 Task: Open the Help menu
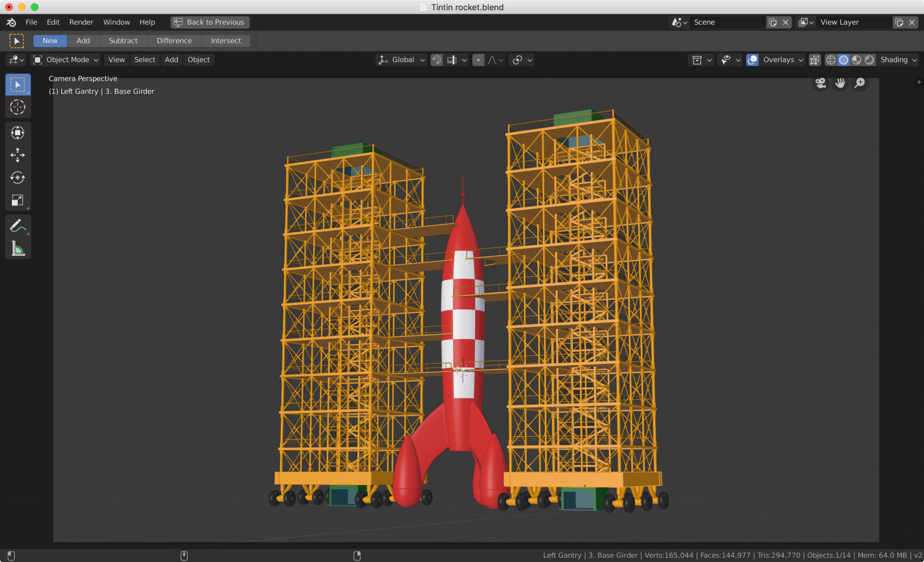147,22
